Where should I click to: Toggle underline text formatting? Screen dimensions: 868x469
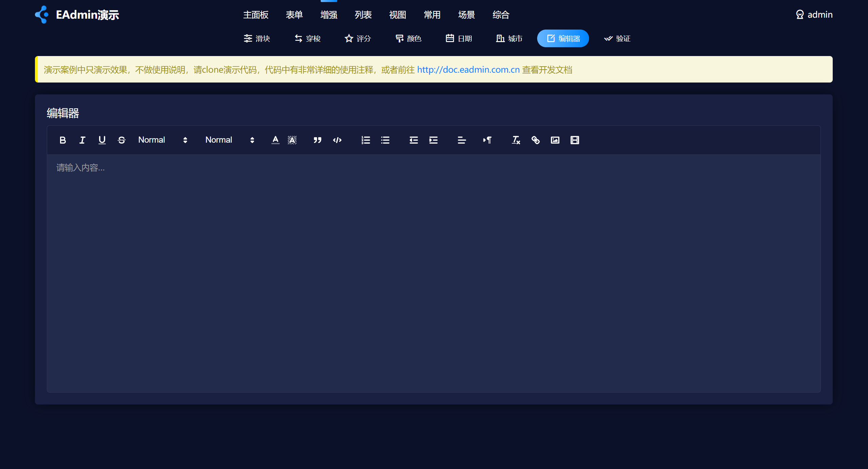coord(102,140)
